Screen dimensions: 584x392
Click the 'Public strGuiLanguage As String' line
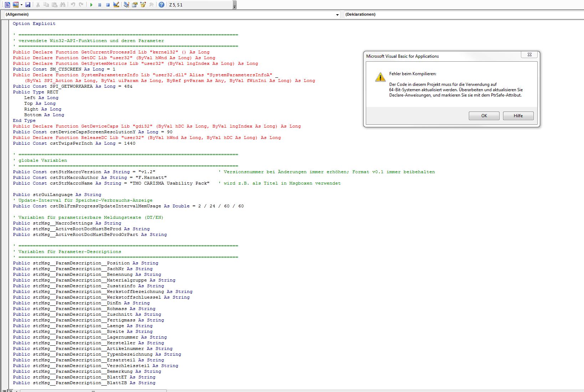[57, 195]
